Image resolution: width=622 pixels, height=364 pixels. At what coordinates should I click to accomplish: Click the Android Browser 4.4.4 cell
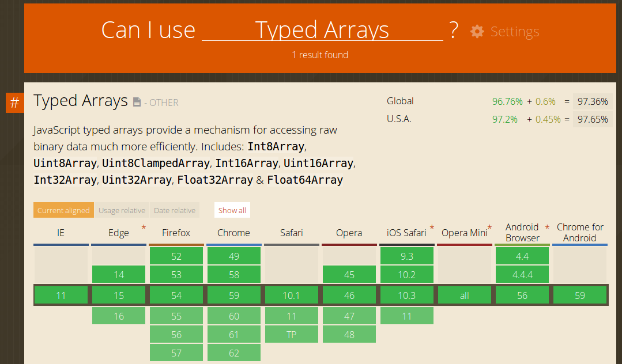click(x=522, y=275)
